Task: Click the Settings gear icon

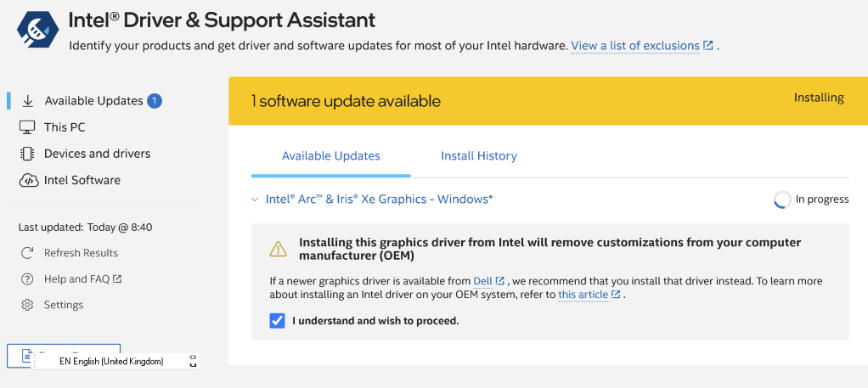Action: pyautogui.click(x=27, y=305)
